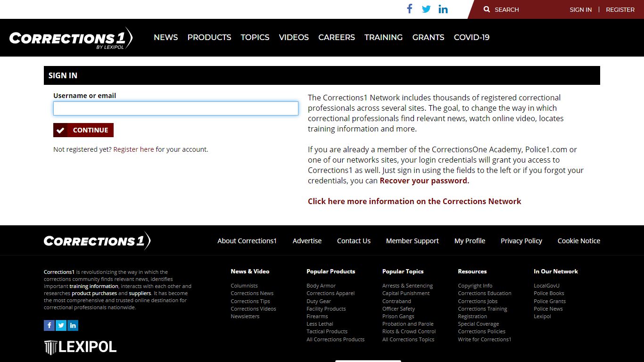Open the Grants menu
Image resolution: width=644 pixels, height=362 pixels.
[429, 37]
